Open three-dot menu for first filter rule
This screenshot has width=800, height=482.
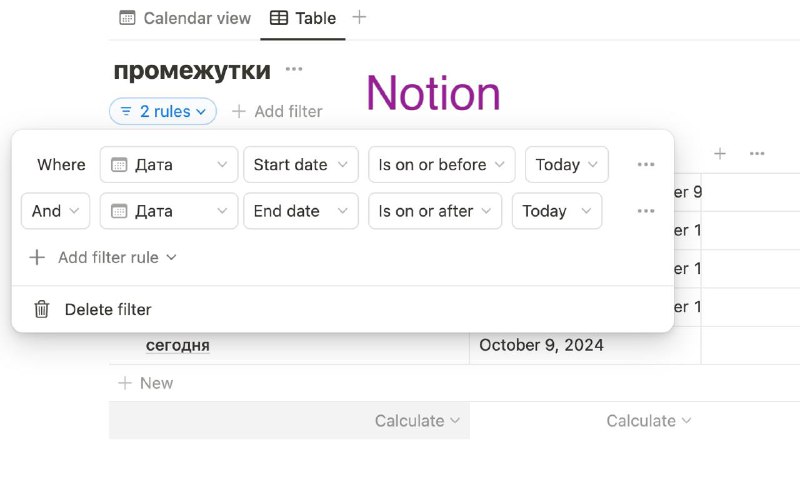[646, 165]
